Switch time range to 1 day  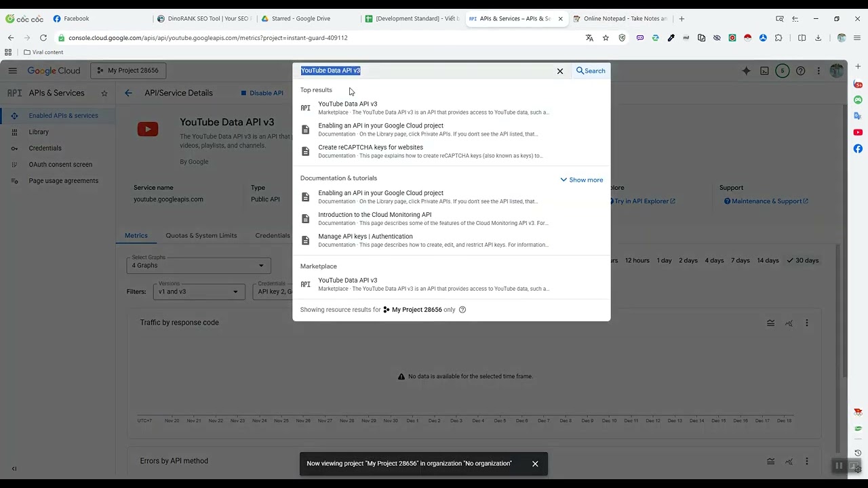(x=663, y=260)
